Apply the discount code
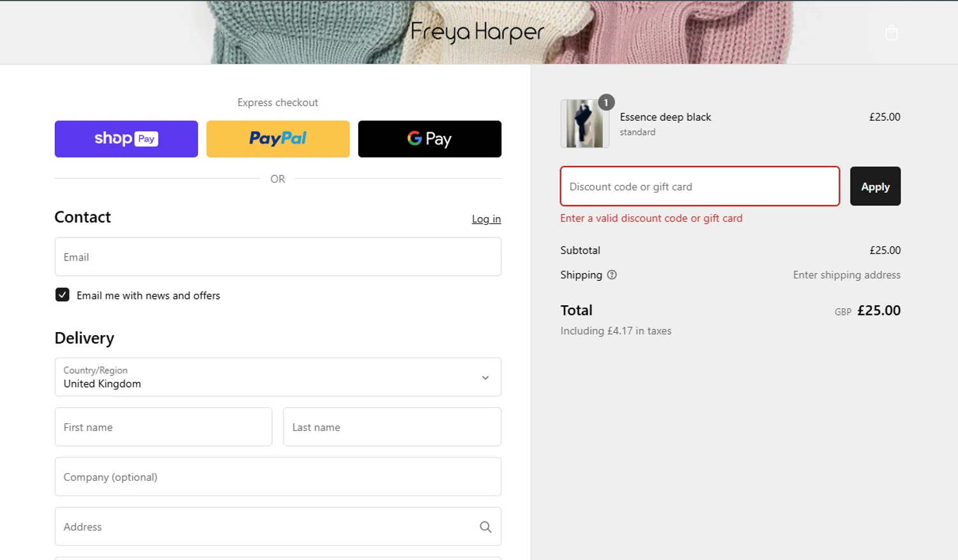The height and width of the screenshot is (560, 958). [875, 186]
